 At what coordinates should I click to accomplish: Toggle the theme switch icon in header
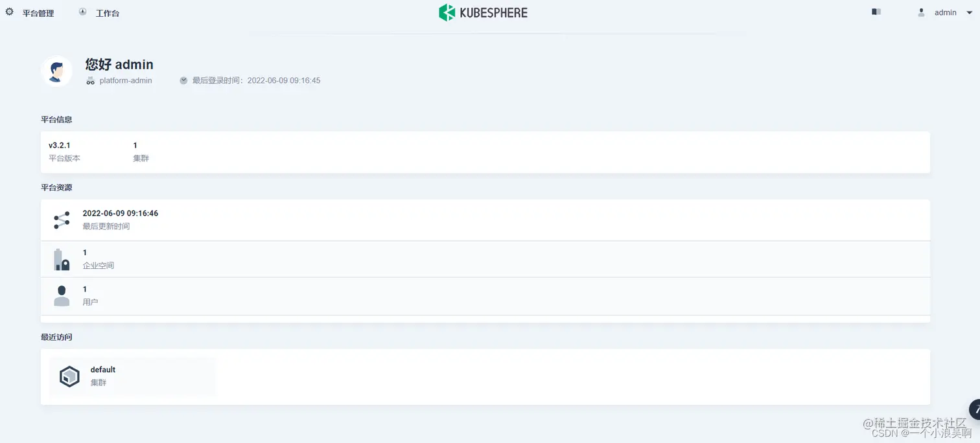(876, 12)
